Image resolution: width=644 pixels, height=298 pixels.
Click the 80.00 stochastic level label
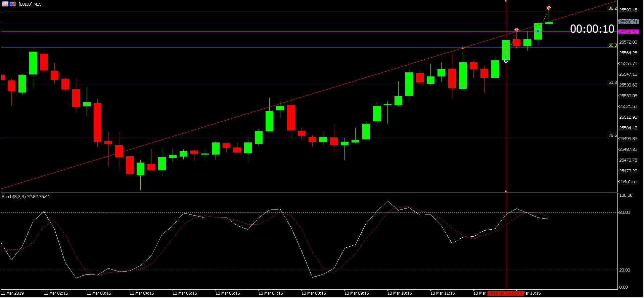coord(625,213)
